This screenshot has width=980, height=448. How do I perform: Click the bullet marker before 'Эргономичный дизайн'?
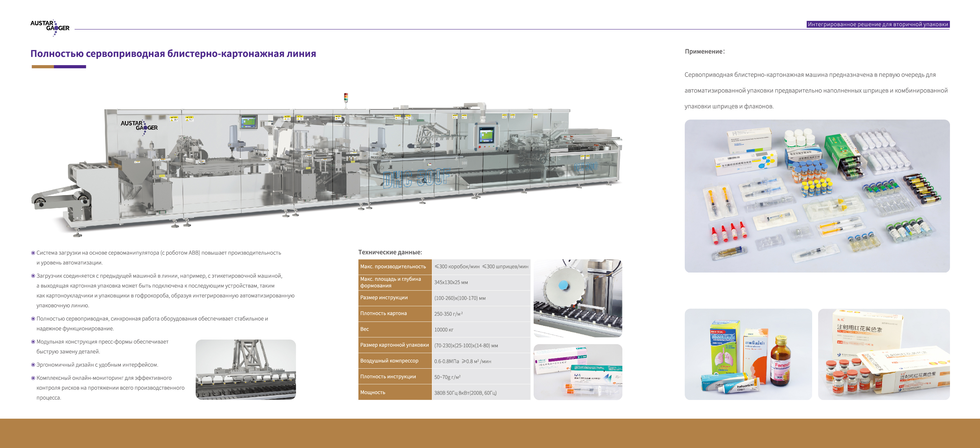33,365
